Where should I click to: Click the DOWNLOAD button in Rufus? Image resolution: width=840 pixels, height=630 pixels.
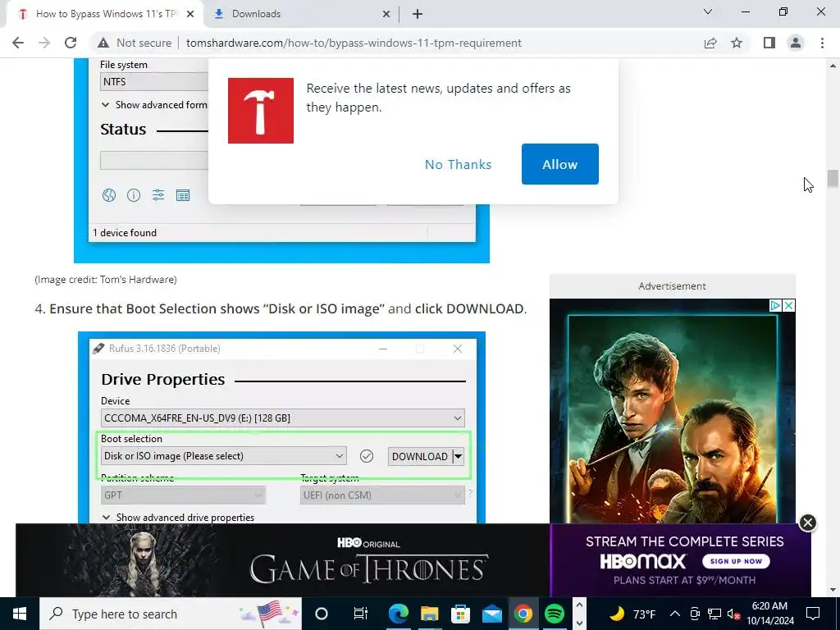[419, 456]
